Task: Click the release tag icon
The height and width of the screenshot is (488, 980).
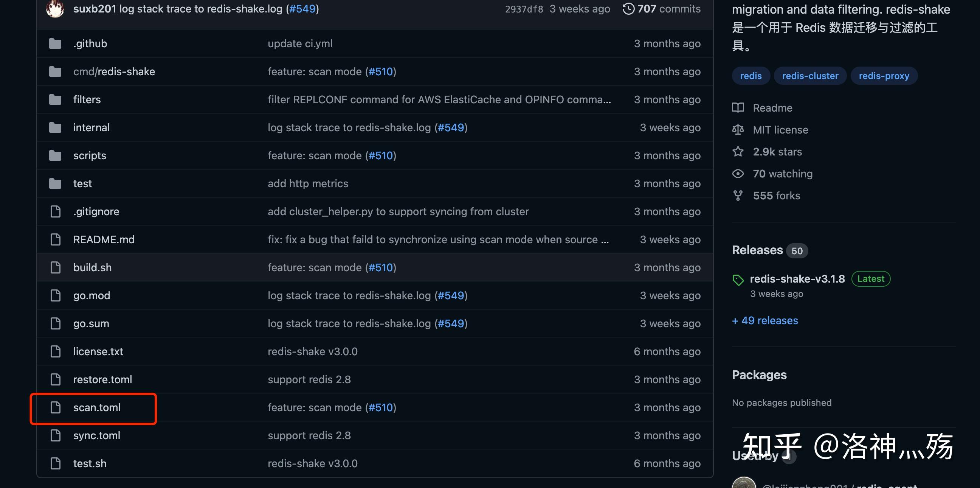Action: 738,280
